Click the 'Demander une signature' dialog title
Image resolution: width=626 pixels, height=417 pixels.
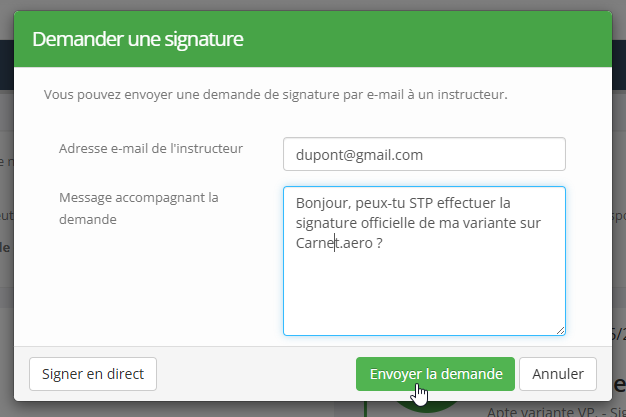click(138, 39)
